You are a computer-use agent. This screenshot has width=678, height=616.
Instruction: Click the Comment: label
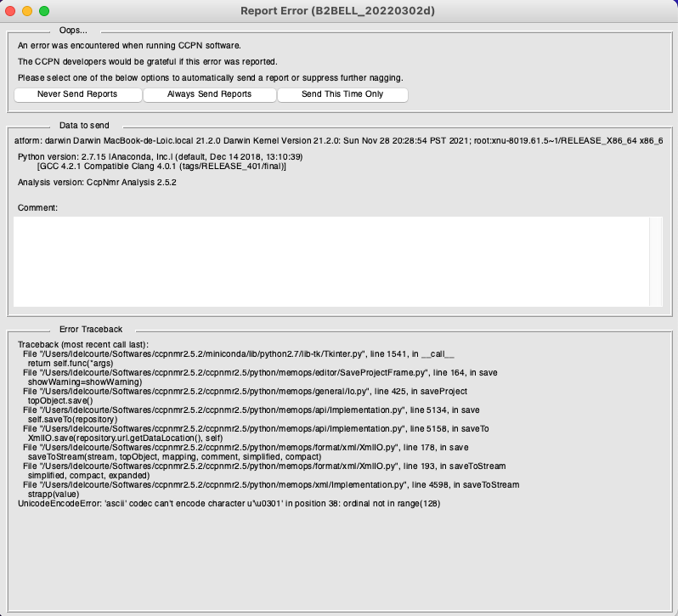pyautogui.click(x=37, y=208)
